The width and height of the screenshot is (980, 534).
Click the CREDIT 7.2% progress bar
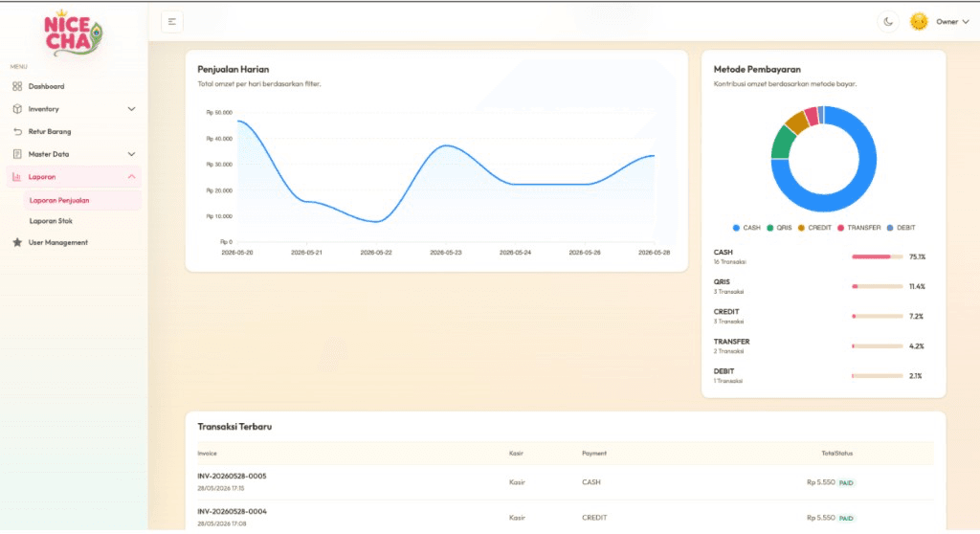(877, 317)
